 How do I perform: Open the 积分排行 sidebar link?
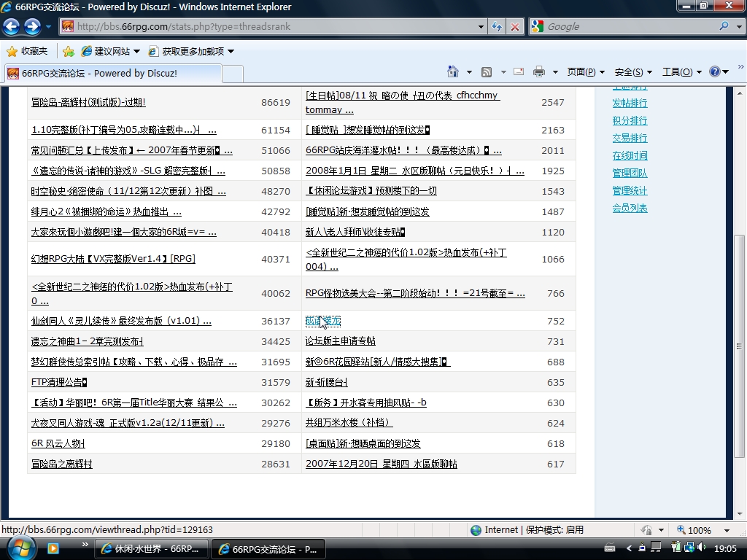click(x=630, y=120)
